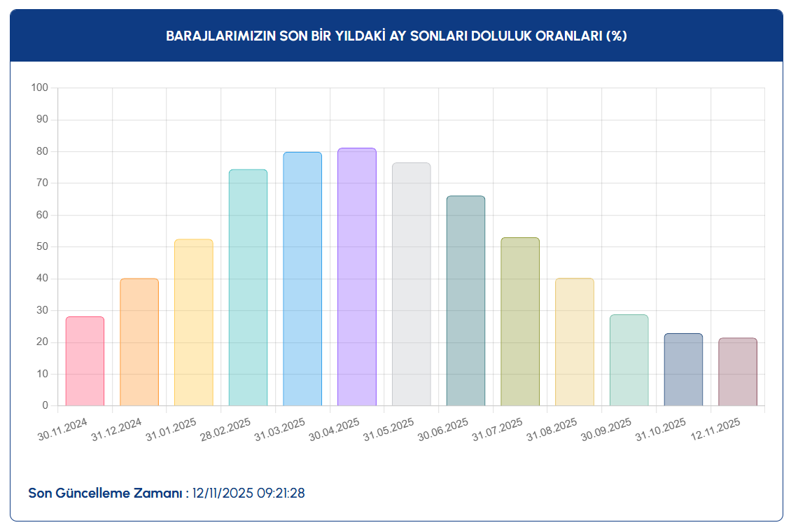The image size is (791, 532).
Task: Click the pink bar for 30.11.2024
Action: click(85, 361)
